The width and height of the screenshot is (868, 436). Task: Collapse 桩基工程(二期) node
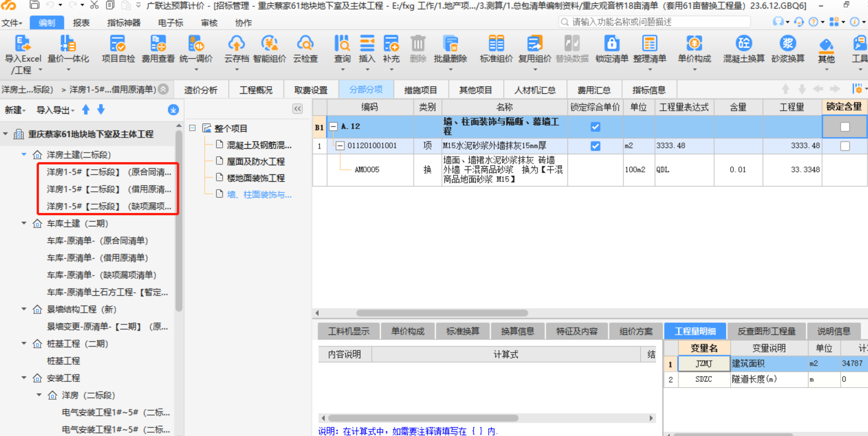point(24,343)
